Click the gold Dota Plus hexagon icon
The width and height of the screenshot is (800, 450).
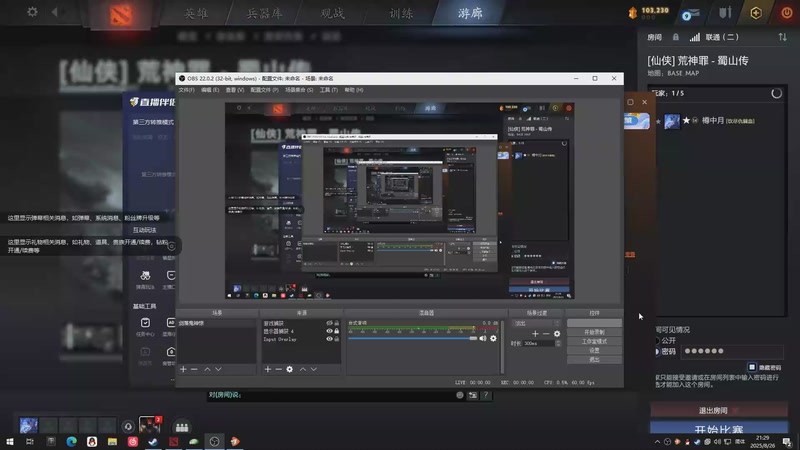(756, 13)
